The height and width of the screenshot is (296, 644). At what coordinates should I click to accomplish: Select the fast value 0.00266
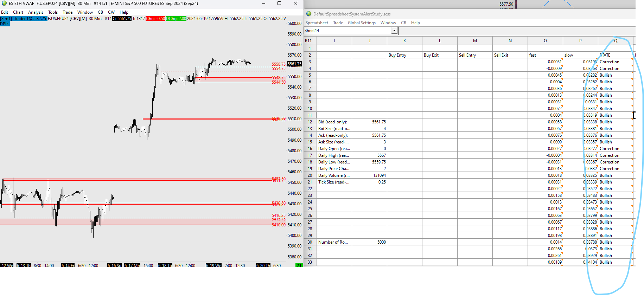pos(545,249)
